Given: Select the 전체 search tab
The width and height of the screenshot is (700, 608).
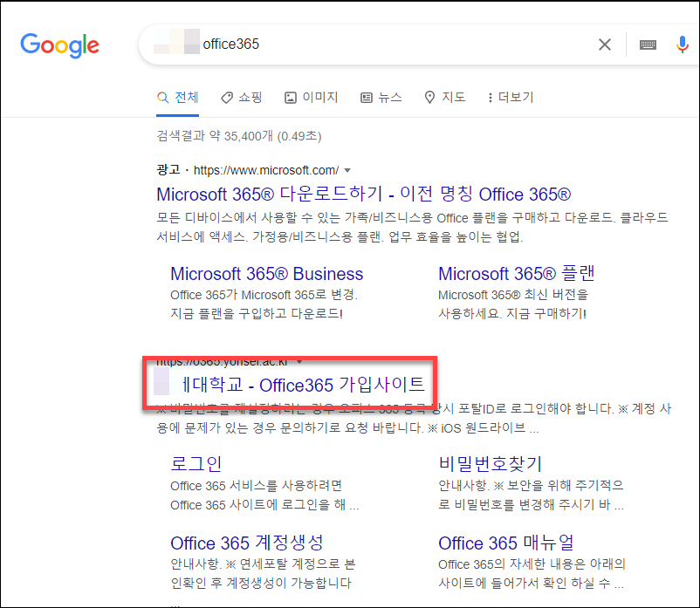Looking at the screenshot, I should tap(177, 97).
